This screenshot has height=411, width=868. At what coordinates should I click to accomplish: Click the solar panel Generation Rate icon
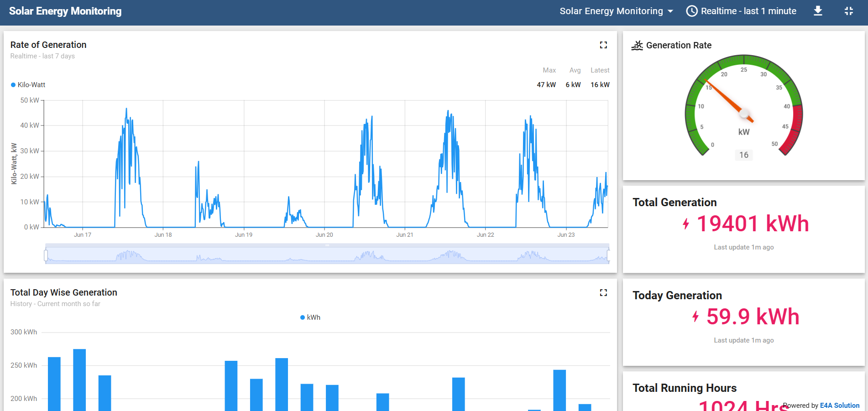637,45
